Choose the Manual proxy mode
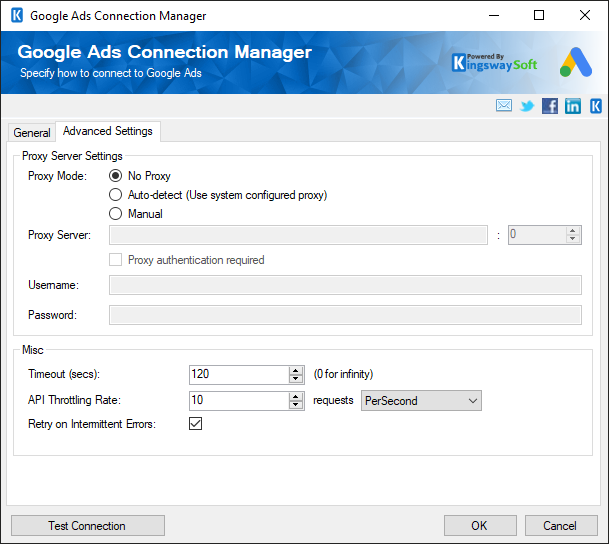The image size is (609, 544). point(115,214)
